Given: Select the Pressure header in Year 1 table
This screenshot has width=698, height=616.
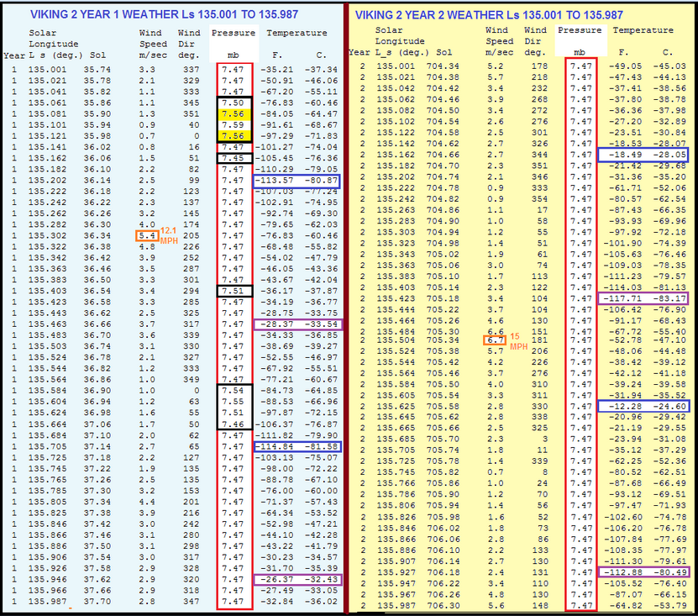Looking at the screenshot, I should pyautogui.click(x=234, y=33).
